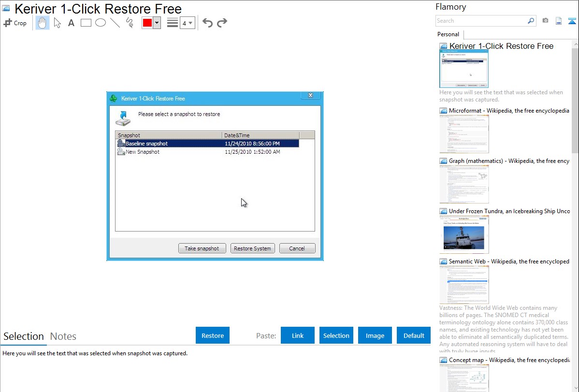This screenshot has height=392, width=579.
Task: Click the search magnifier icon
Action: (531, 21)
